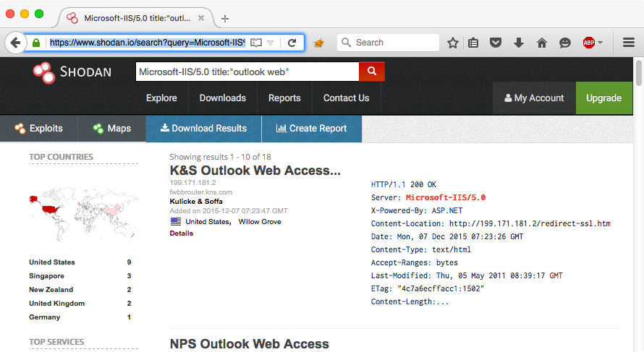Image resolution: width=644 pixels, height=352 pixels.
Task: Click the Shodan logo
Action: click(x=72, y=72)
